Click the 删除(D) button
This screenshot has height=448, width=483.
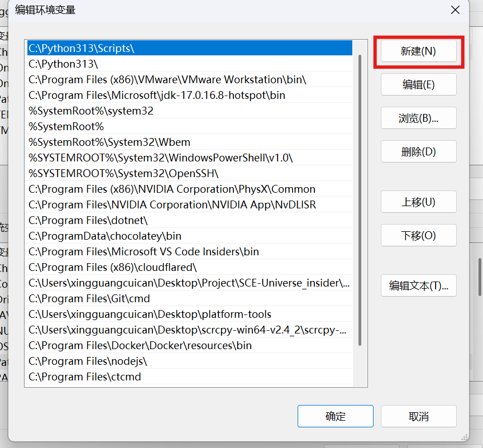pyautogui.click(x=418, y=151)
